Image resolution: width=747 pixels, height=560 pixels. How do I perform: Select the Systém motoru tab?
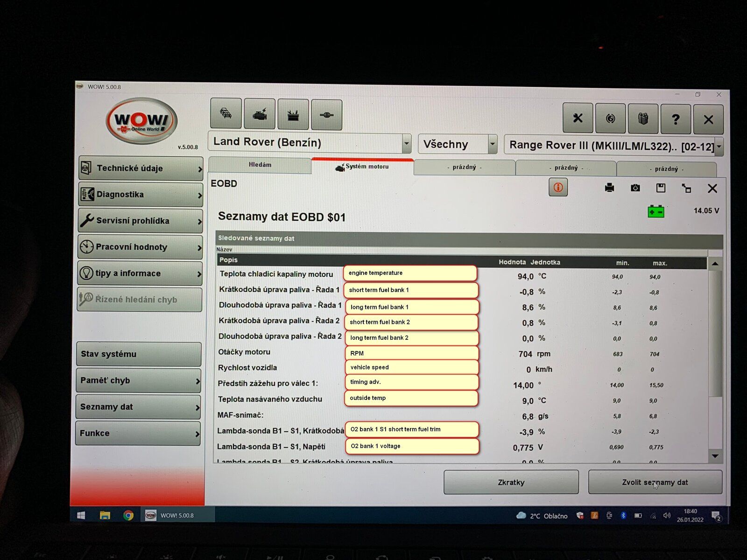coord(362,167)
